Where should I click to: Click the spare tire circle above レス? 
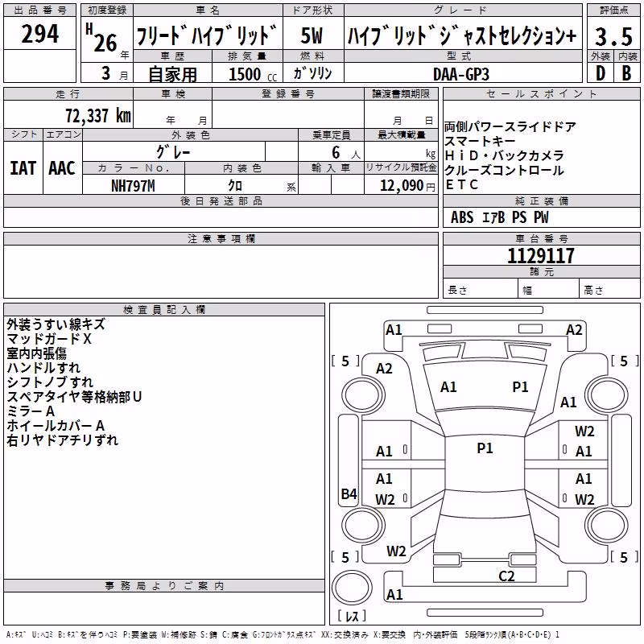352,588
